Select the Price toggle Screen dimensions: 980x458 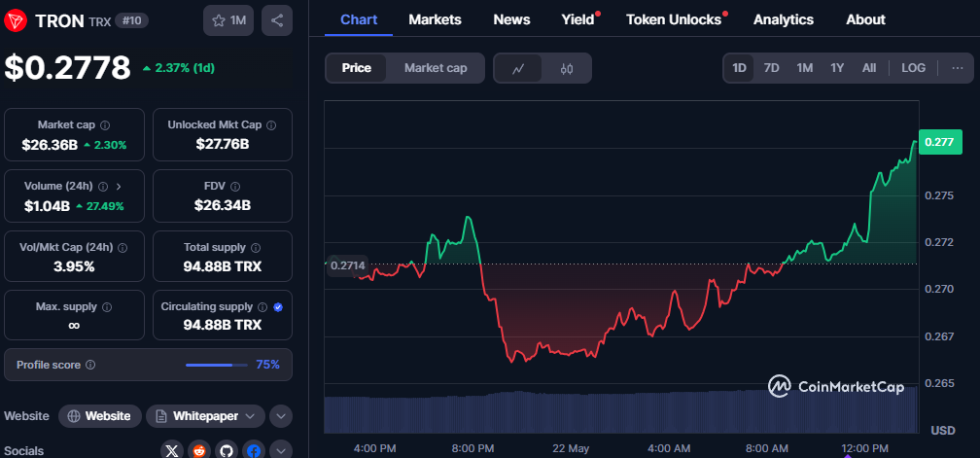(x=356, y=68)
